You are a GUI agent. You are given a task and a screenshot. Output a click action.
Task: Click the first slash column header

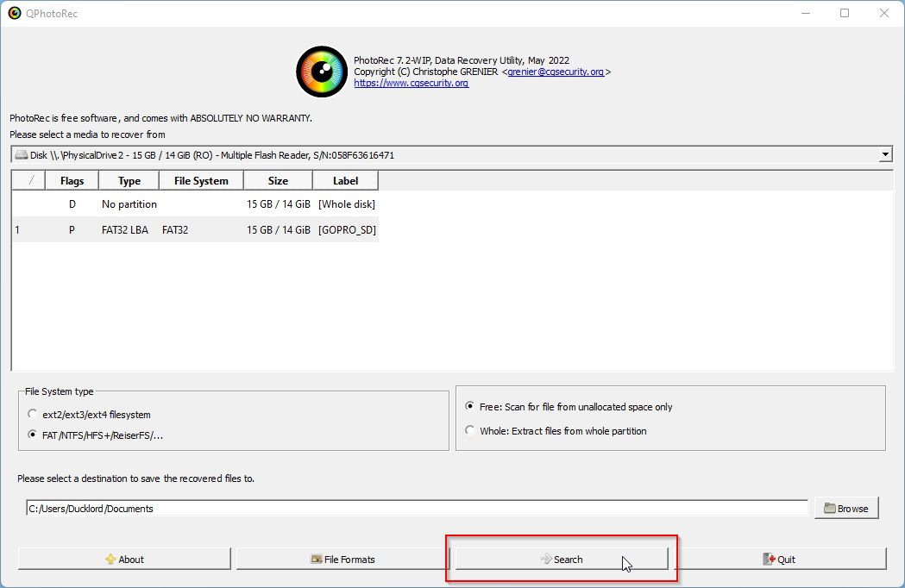pyautogui.click(x=28, y=180)
